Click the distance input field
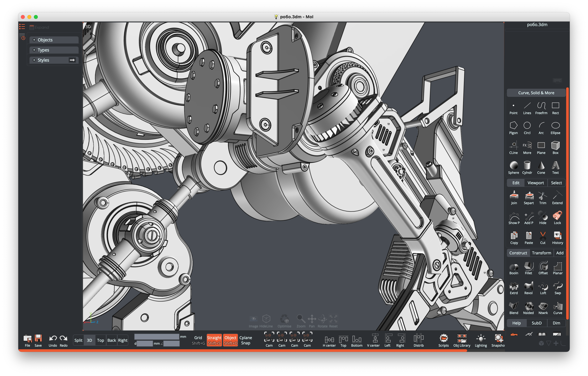Image resolution: width=588 pixels, height=376 pixels. [145, 344]
